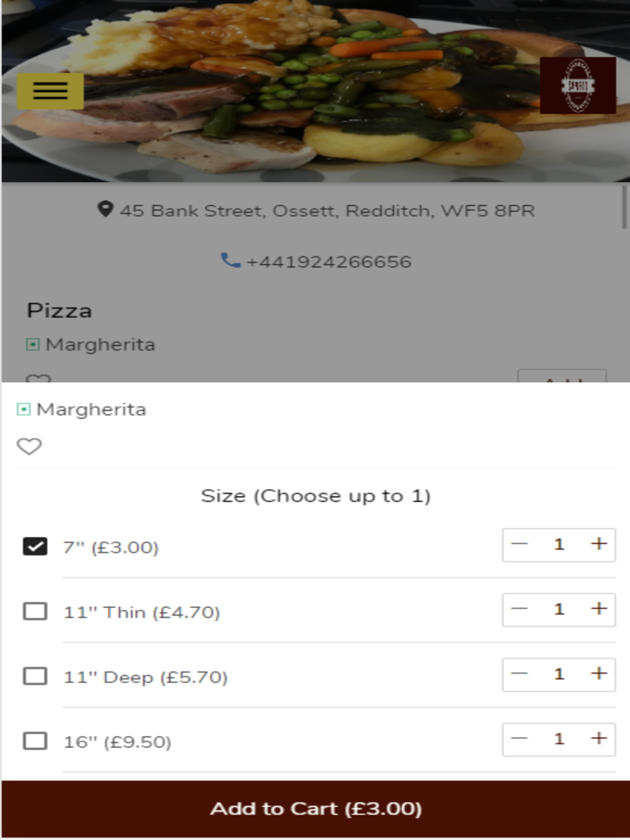Check the 11" Deep (£5.70) option
Image resolution: width=630 pixels, height=840 pixels.
pyautogui.click(x=35, y=676)
